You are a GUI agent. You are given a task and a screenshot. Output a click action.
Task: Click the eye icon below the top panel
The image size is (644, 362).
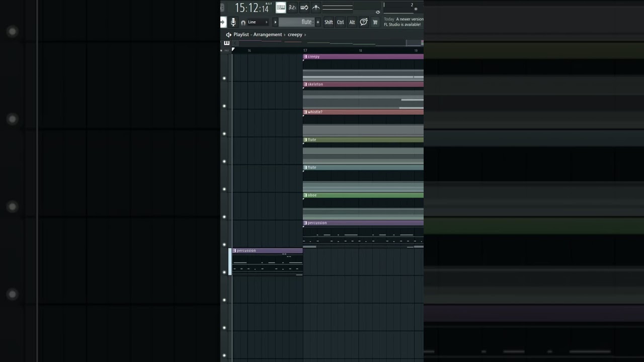(378, 12)
